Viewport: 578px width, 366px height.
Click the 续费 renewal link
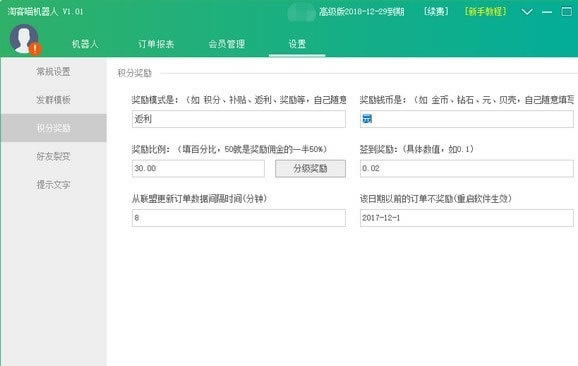click(x=436, y=12)
